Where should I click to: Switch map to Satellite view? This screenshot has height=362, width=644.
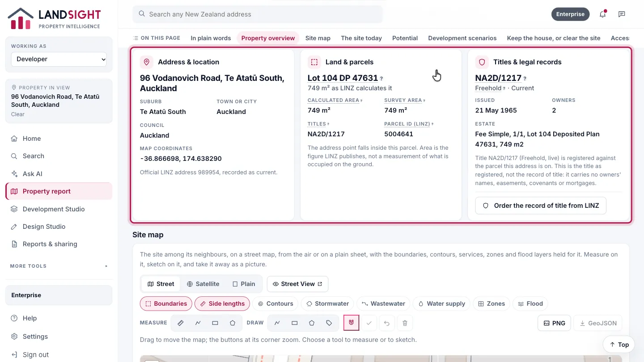coord(203,284)
